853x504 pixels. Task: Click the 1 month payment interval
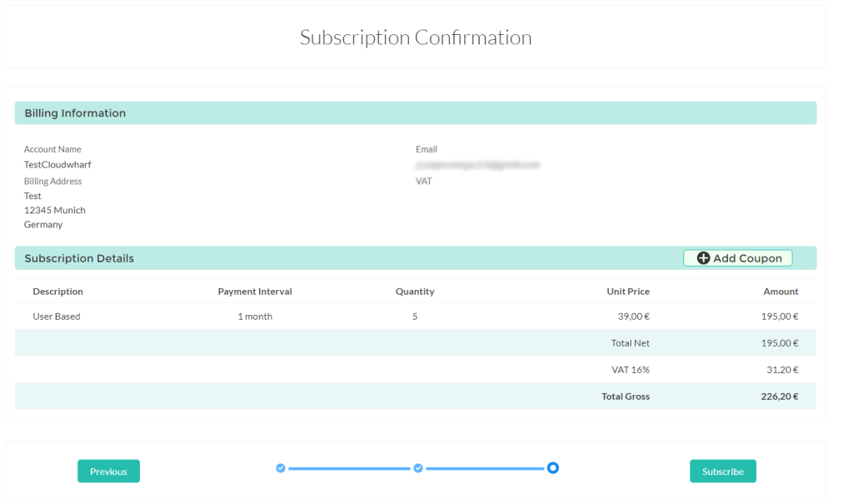pyautogui.click(x=255, y=317)
